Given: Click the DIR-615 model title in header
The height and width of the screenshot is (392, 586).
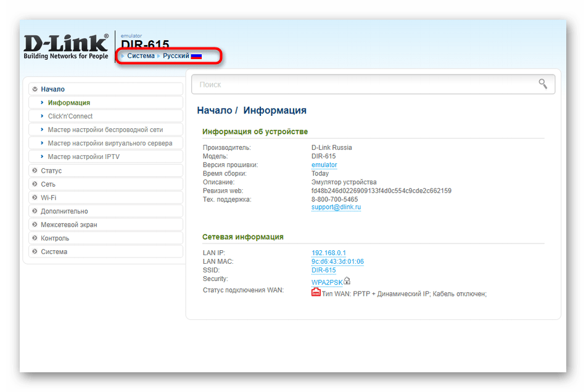Looking at the screenshot, I should click(145, 43).
